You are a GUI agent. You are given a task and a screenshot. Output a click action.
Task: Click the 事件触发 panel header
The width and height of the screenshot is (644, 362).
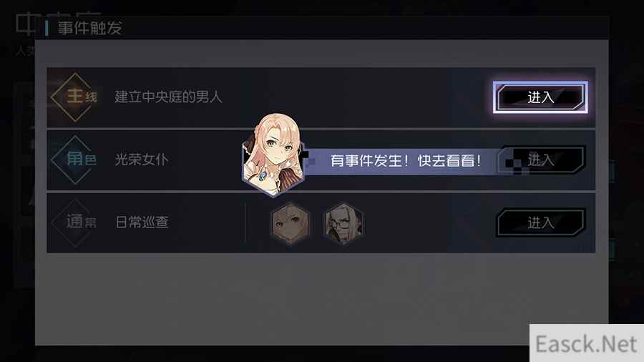pos(90,28)
